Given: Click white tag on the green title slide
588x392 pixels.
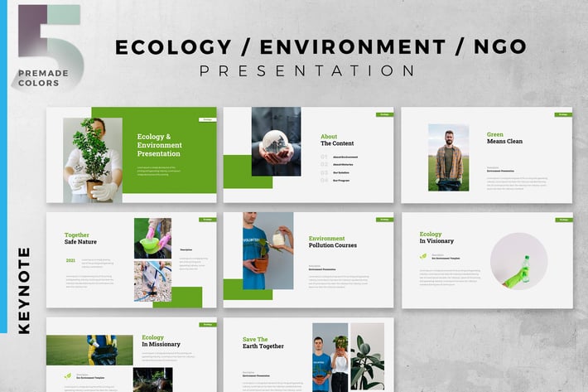Looking at the screenshot, I should (x=207, y=119).
